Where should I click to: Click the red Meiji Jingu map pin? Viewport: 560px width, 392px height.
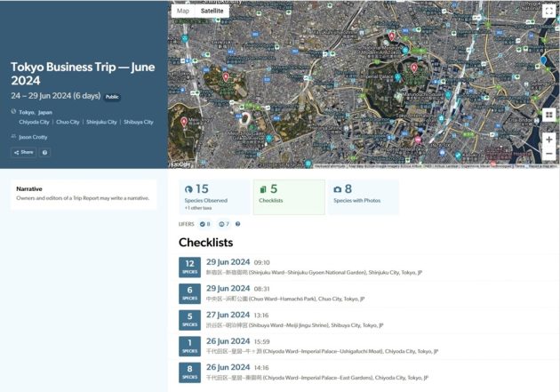pyautogui.click(x=185, y=122)
